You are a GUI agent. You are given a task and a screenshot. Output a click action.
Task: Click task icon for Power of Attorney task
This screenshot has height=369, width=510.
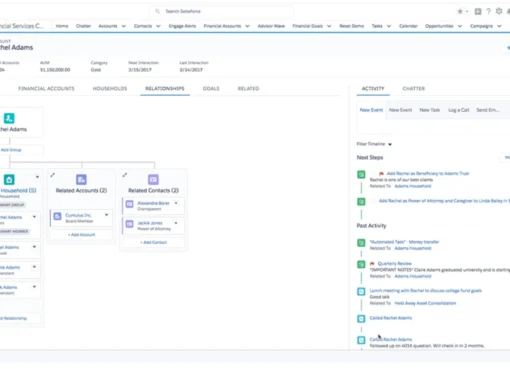pyautogui.click(x=361, y=202)
